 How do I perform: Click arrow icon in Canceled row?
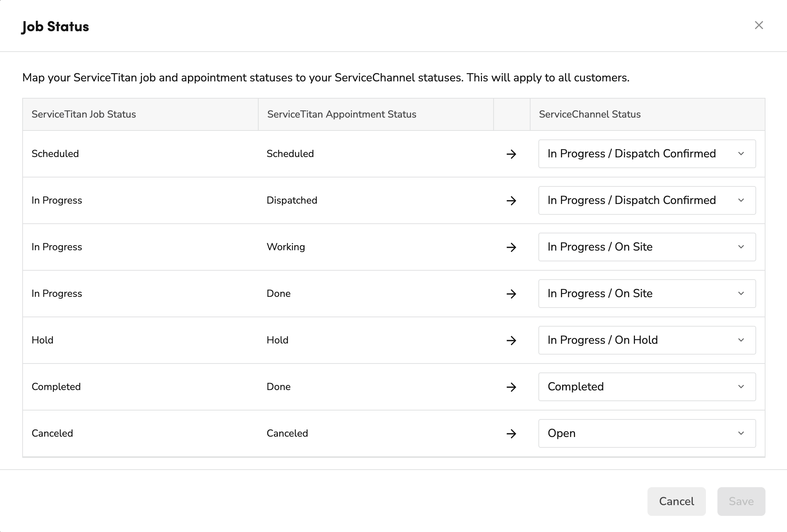click(x=512, y=434)
